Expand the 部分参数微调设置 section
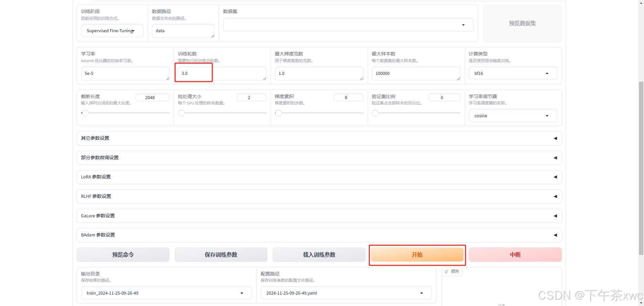644x306 pixels. click(319, 158)
